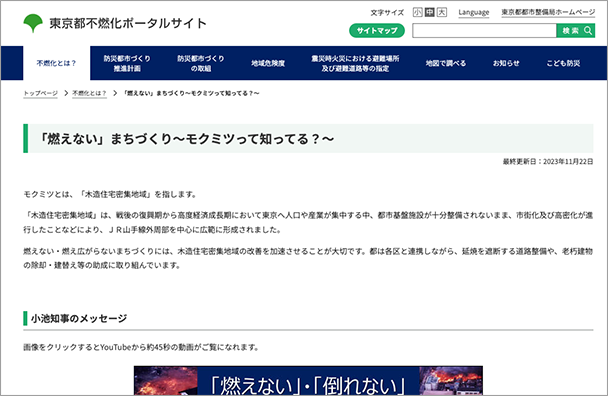
Task: Select medium text size 中
Action: (430, 12)
